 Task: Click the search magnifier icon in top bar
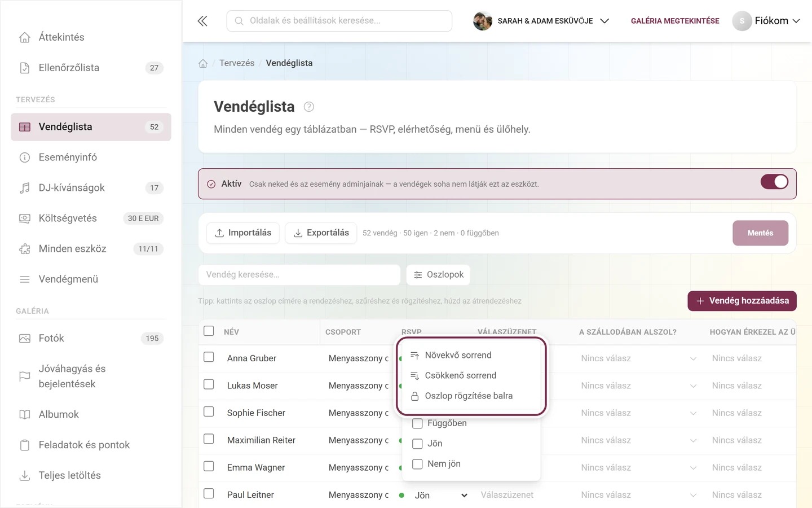239,21
